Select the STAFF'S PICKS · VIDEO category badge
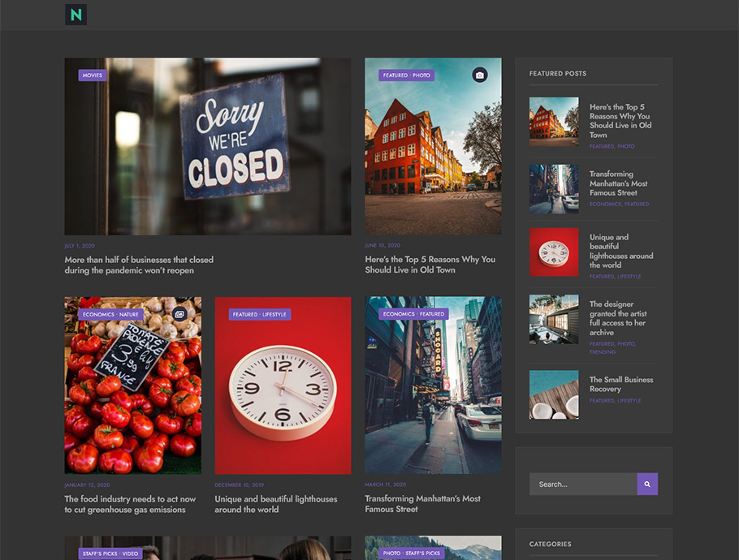 pos(110,554)
